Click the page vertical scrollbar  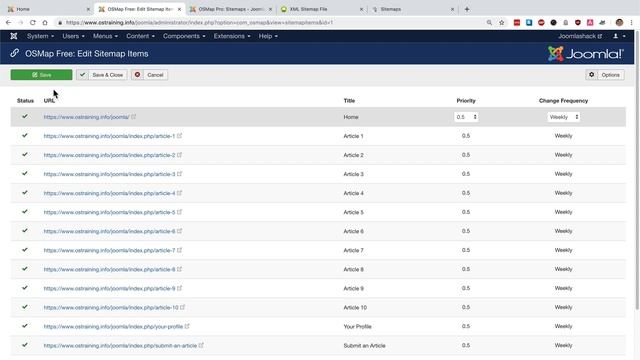tap(637, 171)
